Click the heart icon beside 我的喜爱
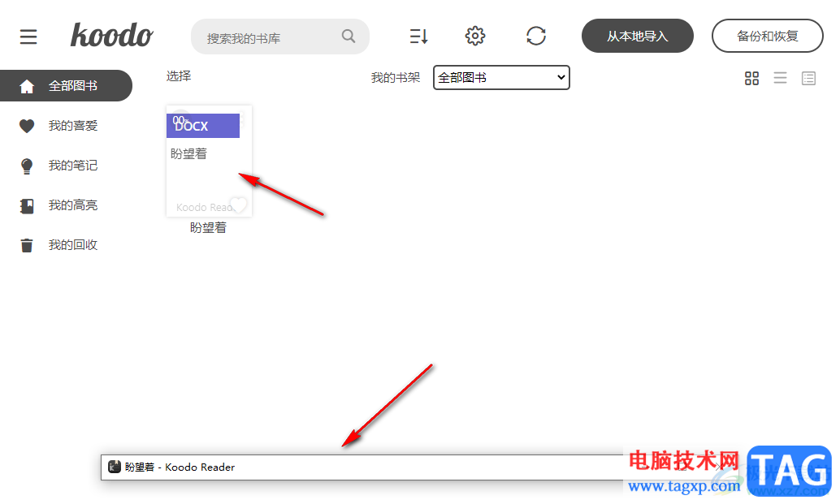 [x=27, y=127]
